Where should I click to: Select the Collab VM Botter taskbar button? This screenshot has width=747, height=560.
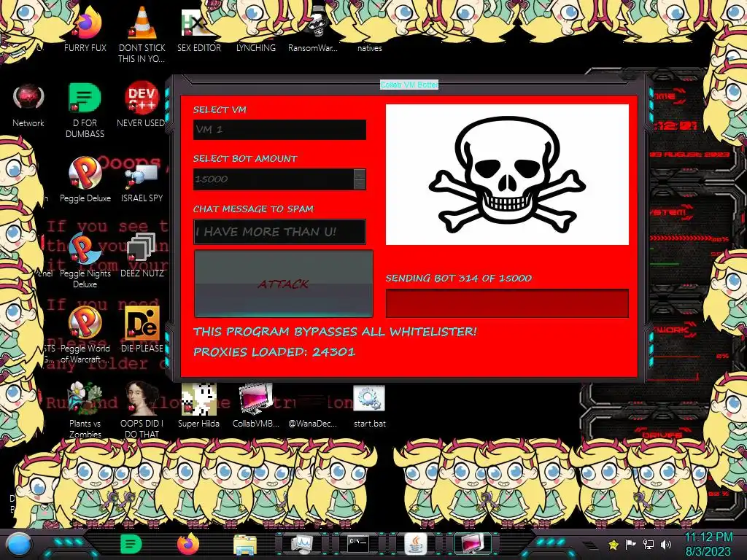coord(472,544)
